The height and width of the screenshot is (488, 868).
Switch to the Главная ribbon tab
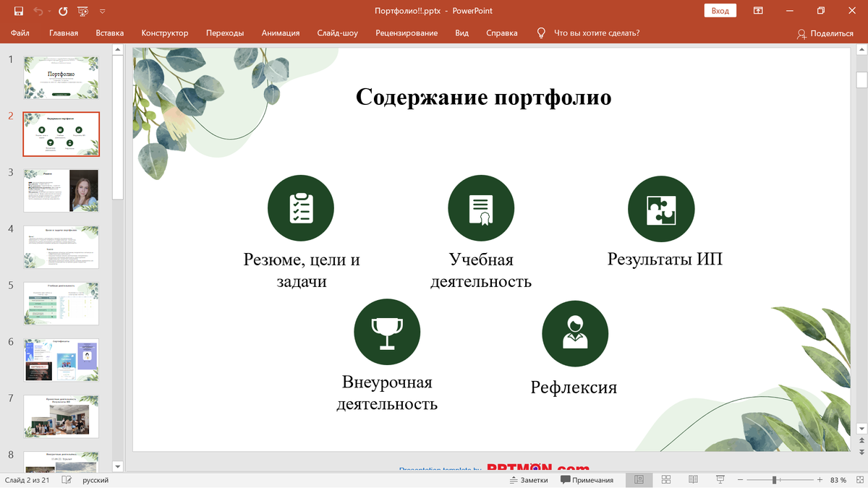pos(64,33)
